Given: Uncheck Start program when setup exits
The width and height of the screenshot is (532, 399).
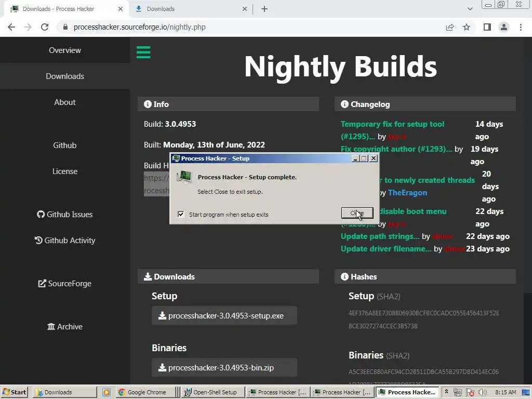Looking at the screenshot, I should [181, 214].
